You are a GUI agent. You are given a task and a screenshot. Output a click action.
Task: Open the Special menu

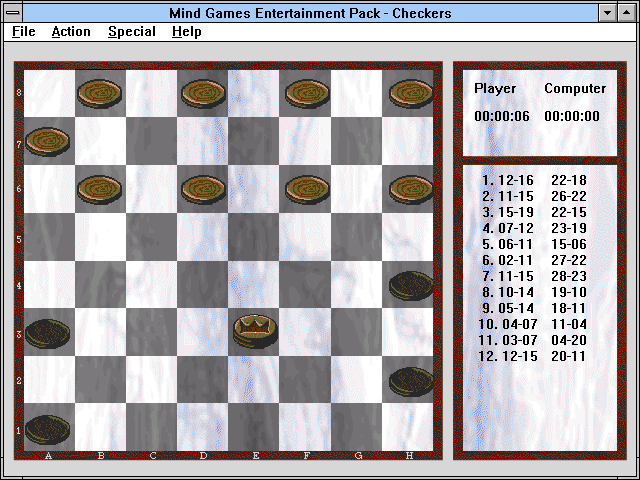click(132, 31)
